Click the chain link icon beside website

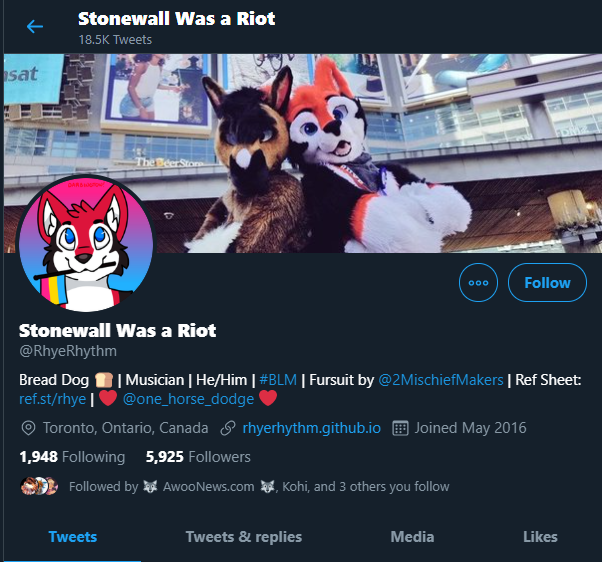tap(228, 428)
